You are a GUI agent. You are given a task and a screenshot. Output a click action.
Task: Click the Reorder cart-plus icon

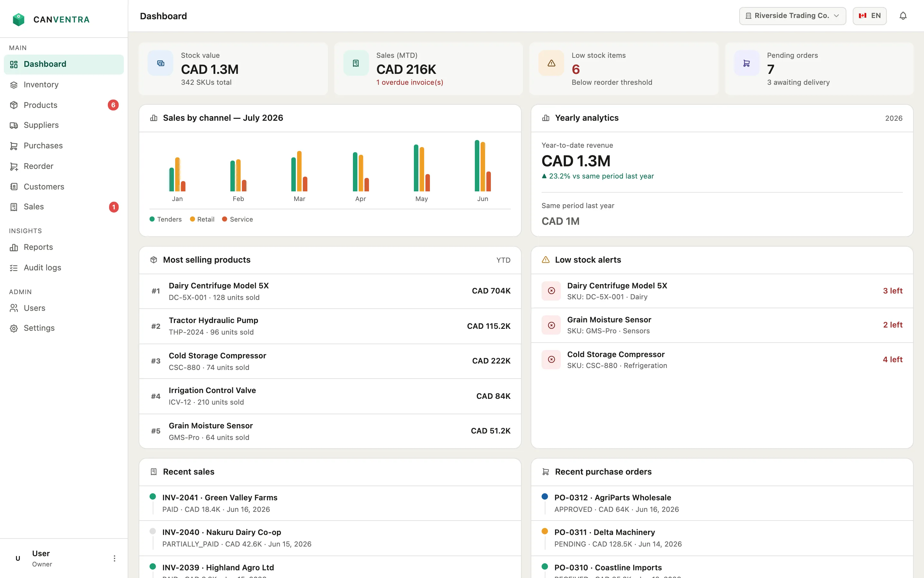[x=14, y=166]
